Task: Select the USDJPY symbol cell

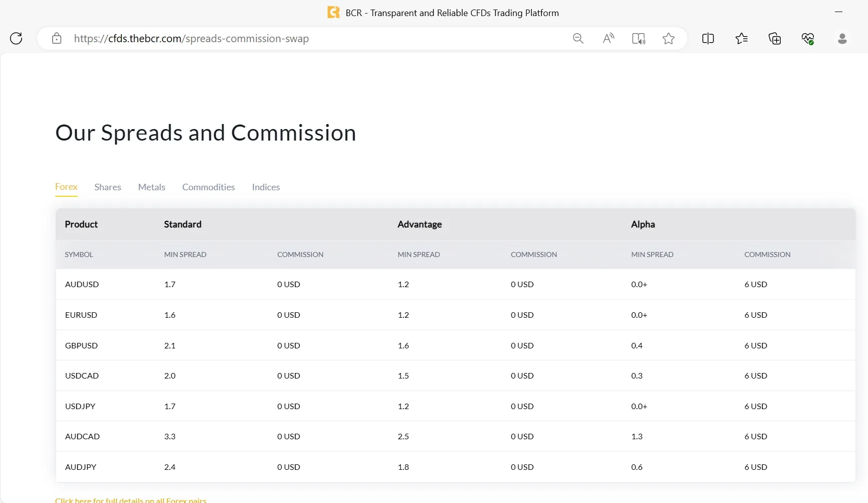Action: [x=80, y=406]
